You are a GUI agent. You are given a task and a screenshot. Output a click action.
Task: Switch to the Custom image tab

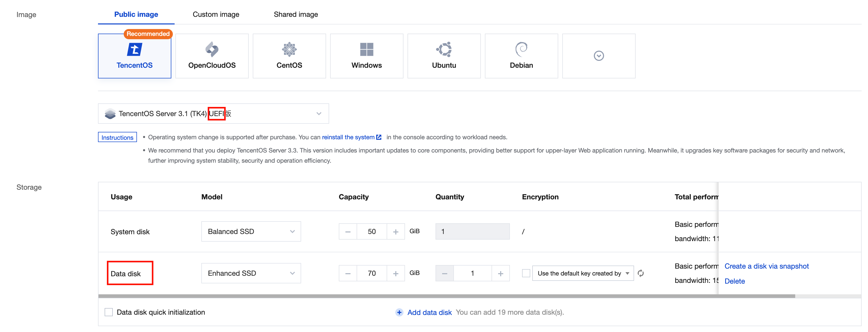point(216,15)
